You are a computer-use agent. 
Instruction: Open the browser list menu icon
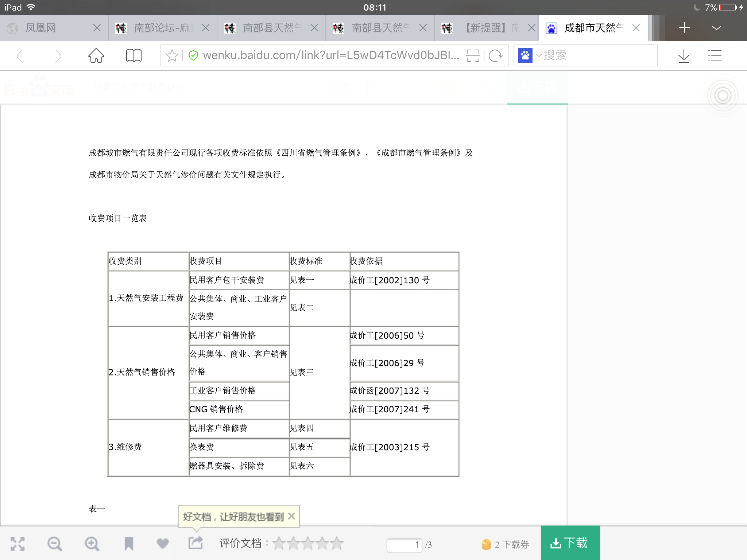click(x=715, y=56)
